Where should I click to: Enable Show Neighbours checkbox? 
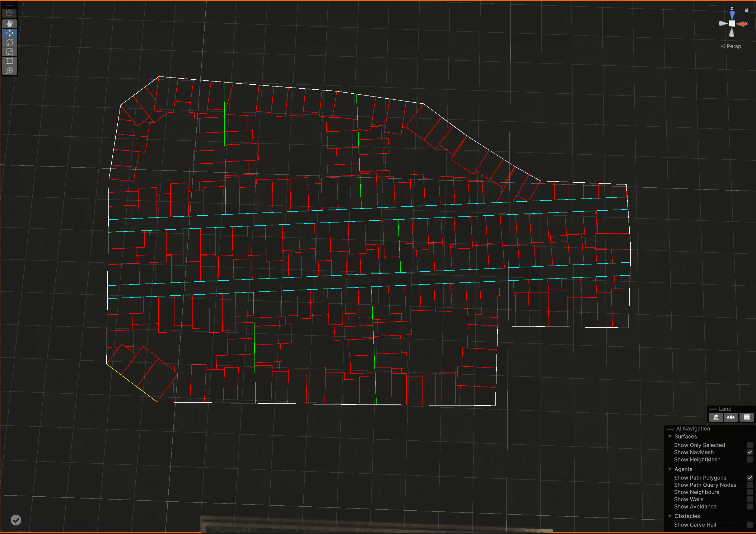point(750,492)
